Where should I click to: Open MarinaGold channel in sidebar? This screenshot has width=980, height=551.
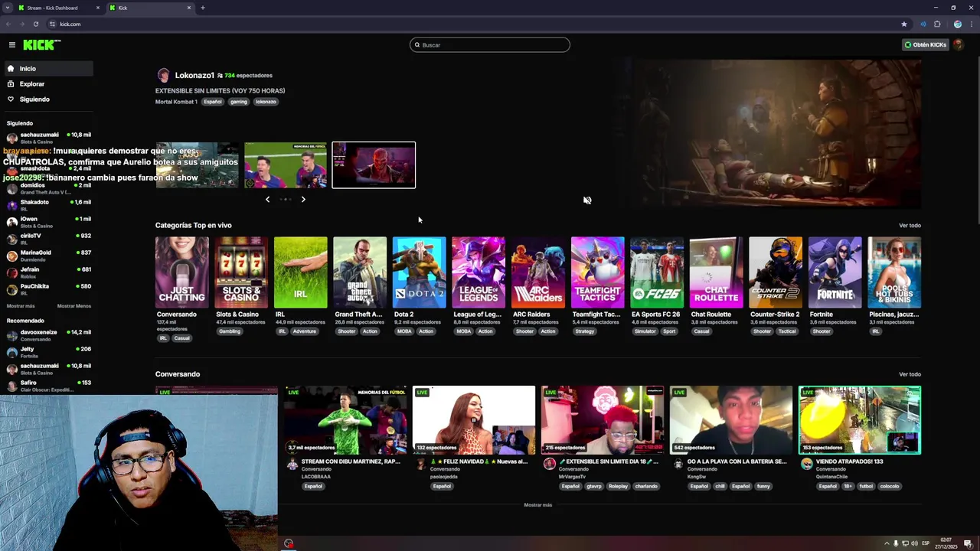48,256
